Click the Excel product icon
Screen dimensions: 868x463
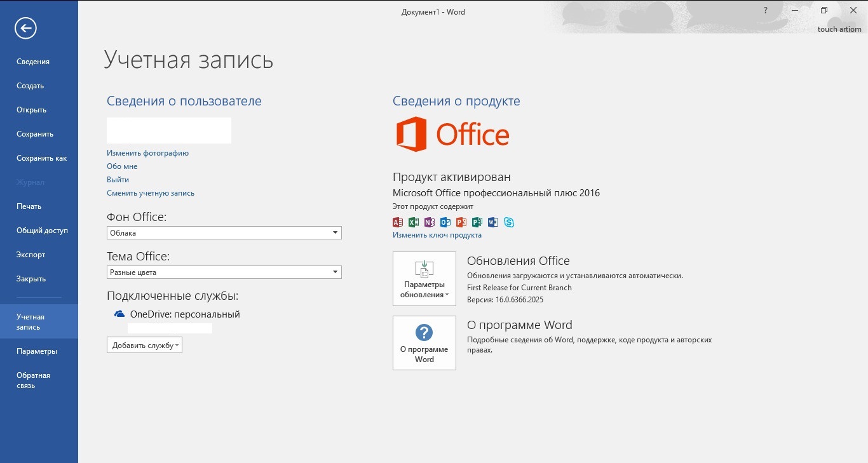(x=414, y=222)
